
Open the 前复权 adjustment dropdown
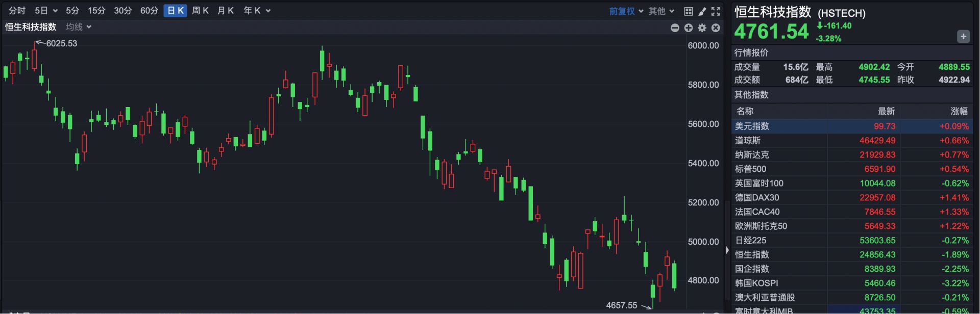tap(626, 11)
